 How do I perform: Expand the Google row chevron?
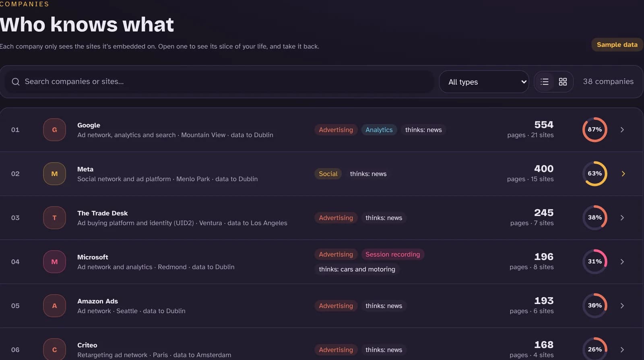pyautogui.click(x=622, y=130)
